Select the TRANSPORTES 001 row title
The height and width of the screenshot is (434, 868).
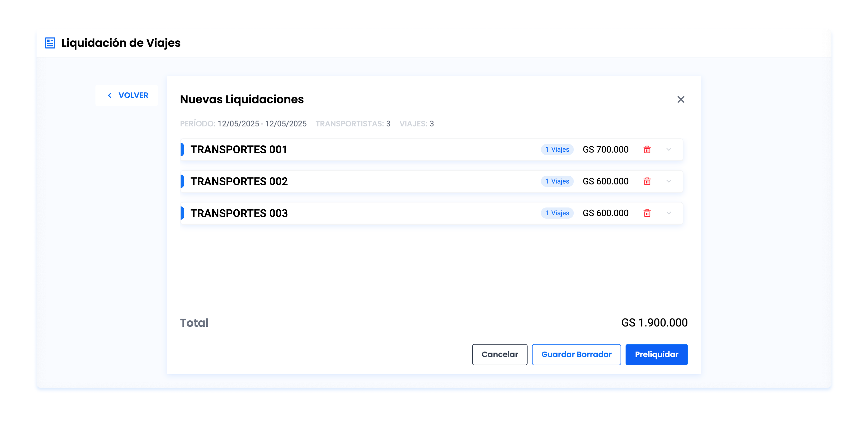point(239,149)
